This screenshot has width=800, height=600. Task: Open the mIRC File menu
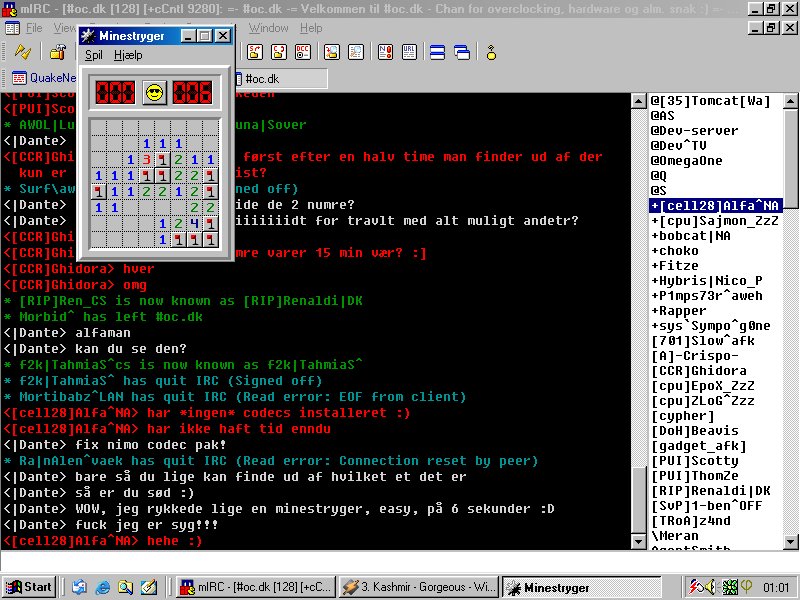pos(34,28)
